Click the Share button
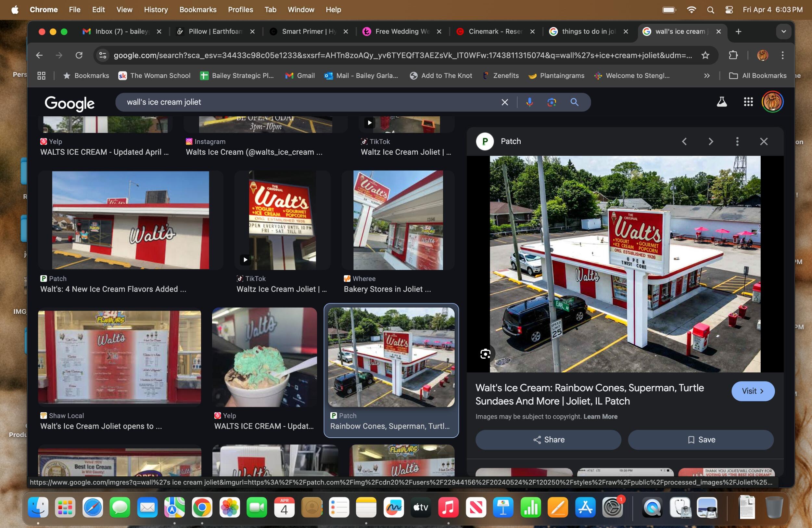 coord(548,440)
